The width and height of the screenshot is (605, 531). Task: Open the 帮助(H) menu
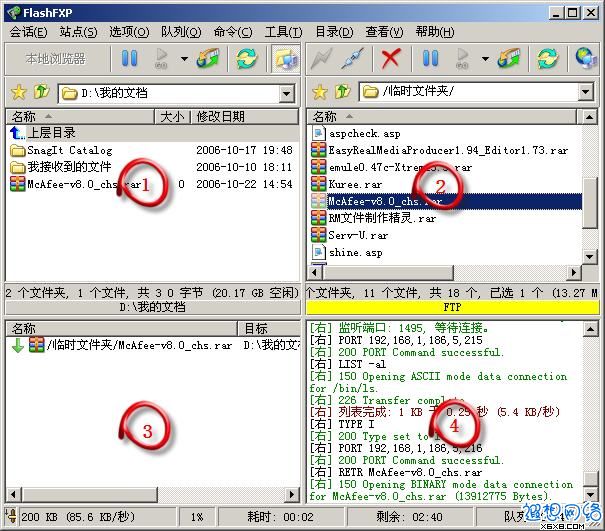(x=435, y=32)
